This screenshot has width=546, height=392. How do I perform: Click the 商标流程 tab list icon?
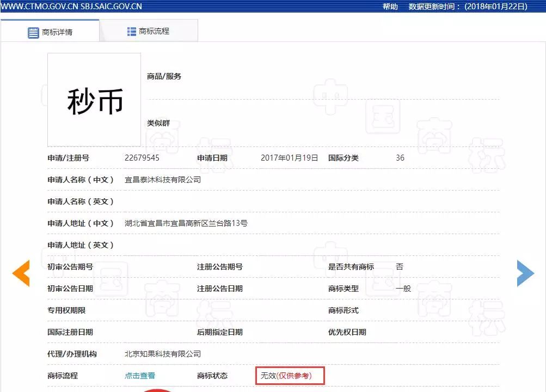click(x=132, y=32)
